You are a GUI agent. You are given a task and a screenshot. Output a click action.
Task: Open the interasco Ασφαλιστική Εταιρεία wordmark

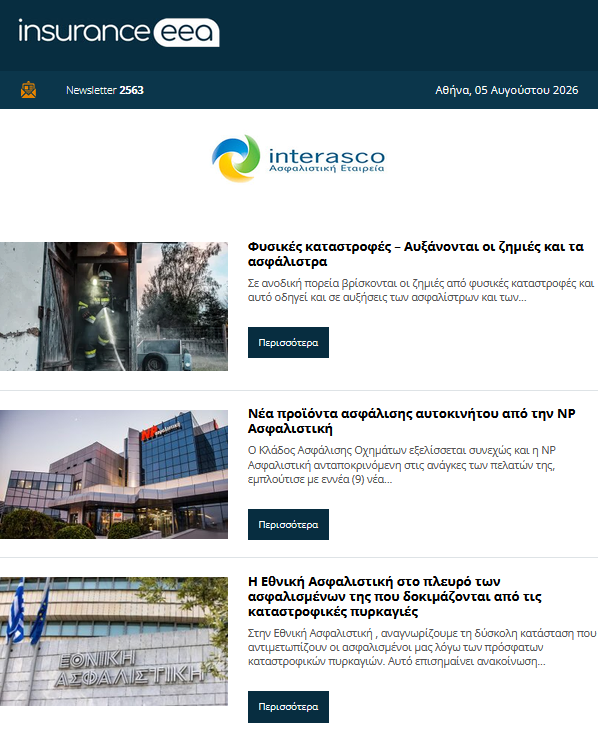click(327, 160)
